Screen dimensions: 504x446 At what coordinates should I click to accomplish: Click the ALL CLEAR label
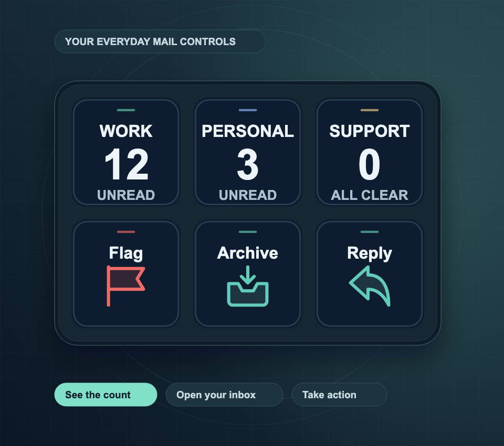tap(370, 195)
